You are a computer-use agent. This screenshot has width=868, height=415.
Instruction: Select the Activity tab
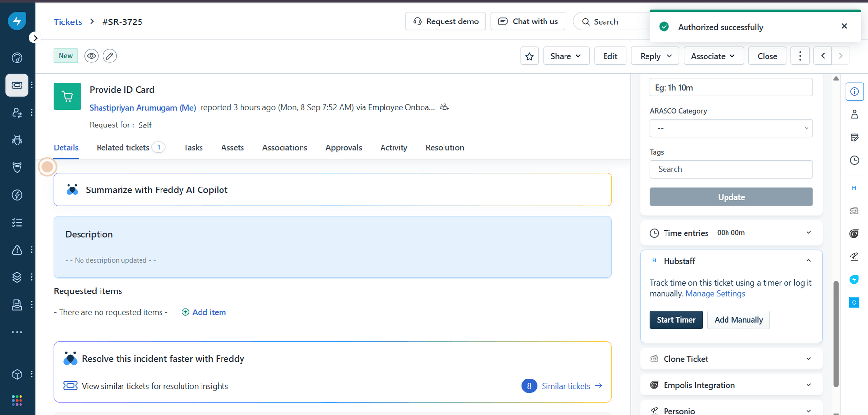(394, 147)
